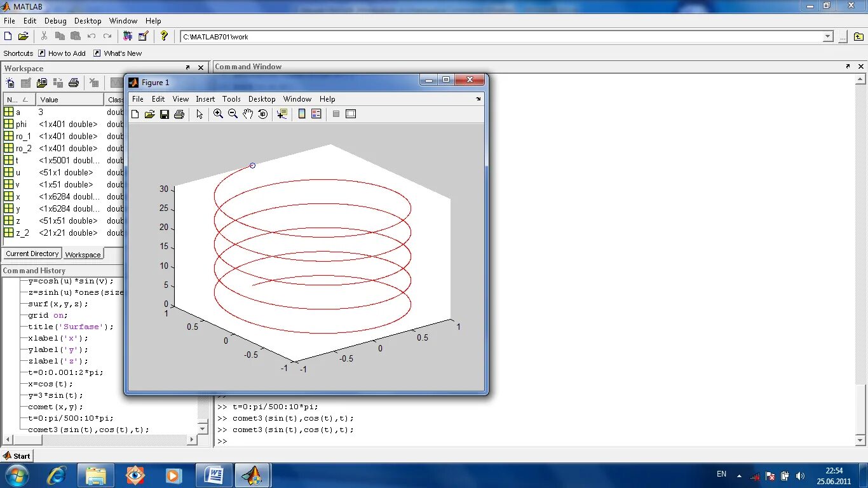Open Tools menu in Figure 1
The image size is (868, 488).
[231, 99]
